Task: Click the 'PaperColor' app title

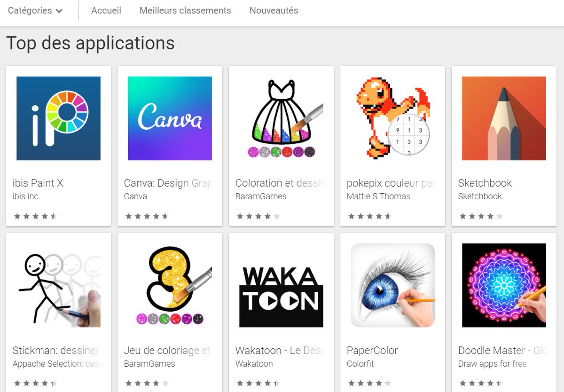Action: (372, 351)
